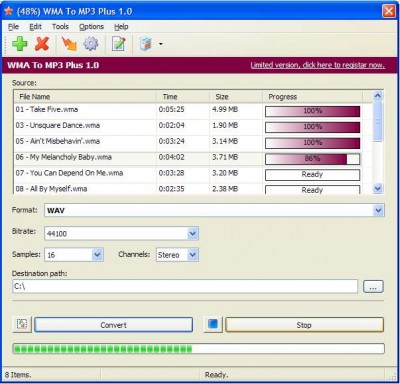The image size is (400, 384).
Task: Expand the Bitrate 44100 dropdown
Action: point(193,233)
